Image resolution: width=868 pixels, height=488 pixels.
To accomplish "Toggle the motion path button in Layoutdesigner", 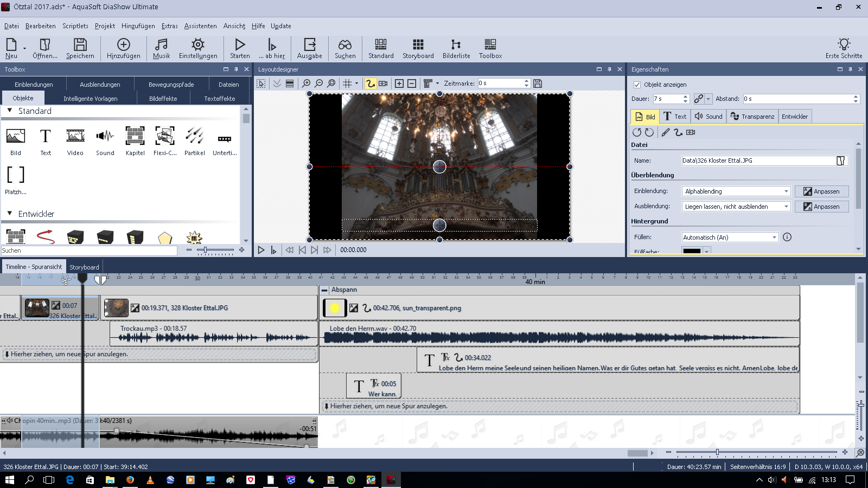I will (370, 84).
